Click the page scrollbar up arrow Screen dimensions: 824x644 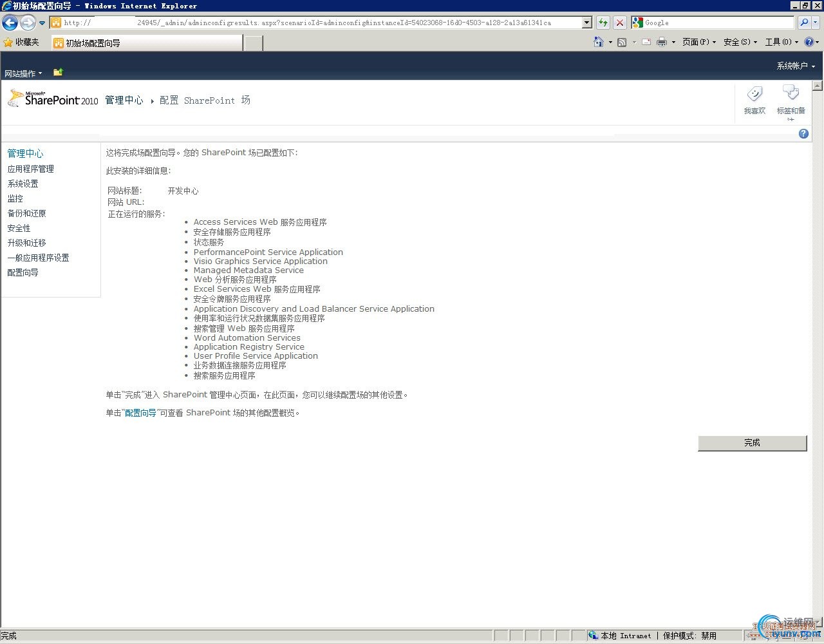click(818, 86)
